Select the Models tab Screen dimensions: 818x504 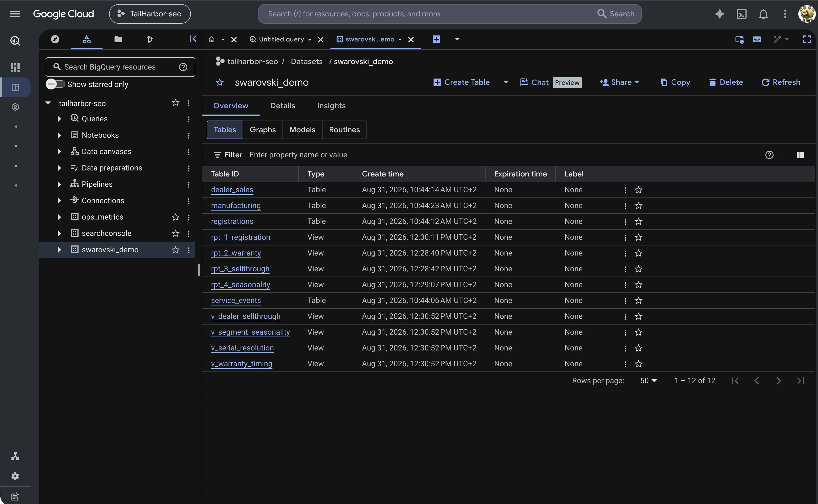click(302, 130)
